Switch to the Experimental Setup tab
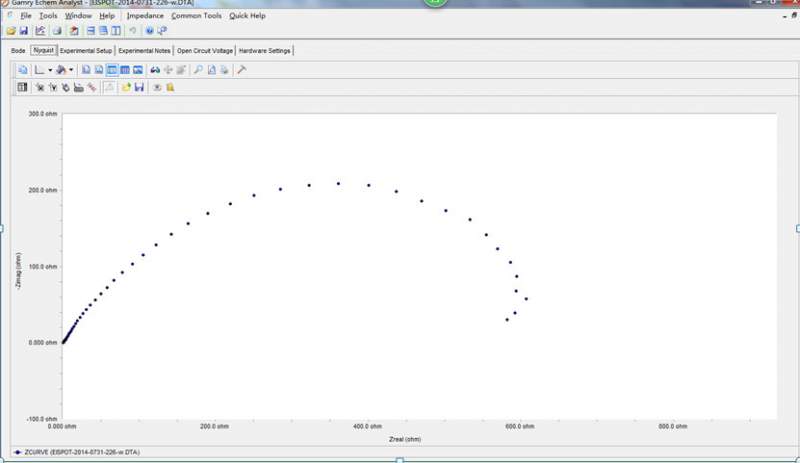This screenshot has width=800, height=463. 86,51
